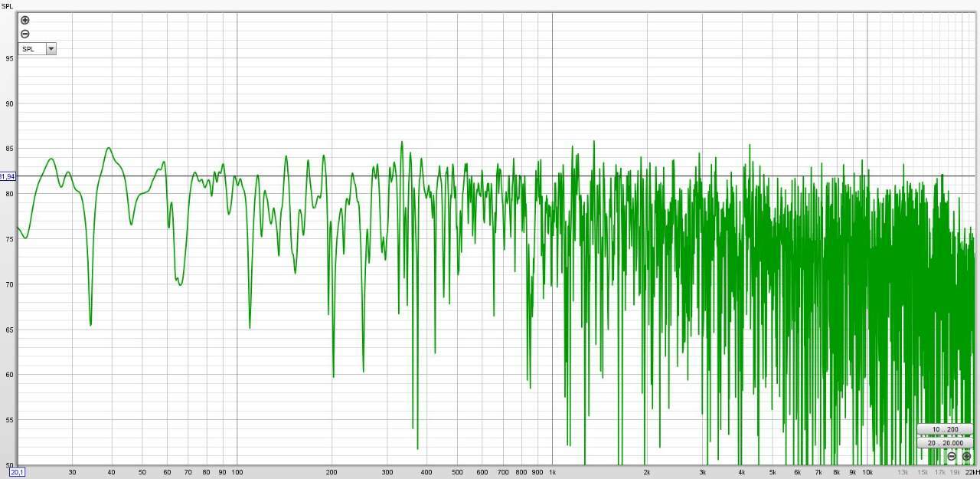Click the 81,94 cursor level readout
The image size is (980, 479).
click(8, 176)
